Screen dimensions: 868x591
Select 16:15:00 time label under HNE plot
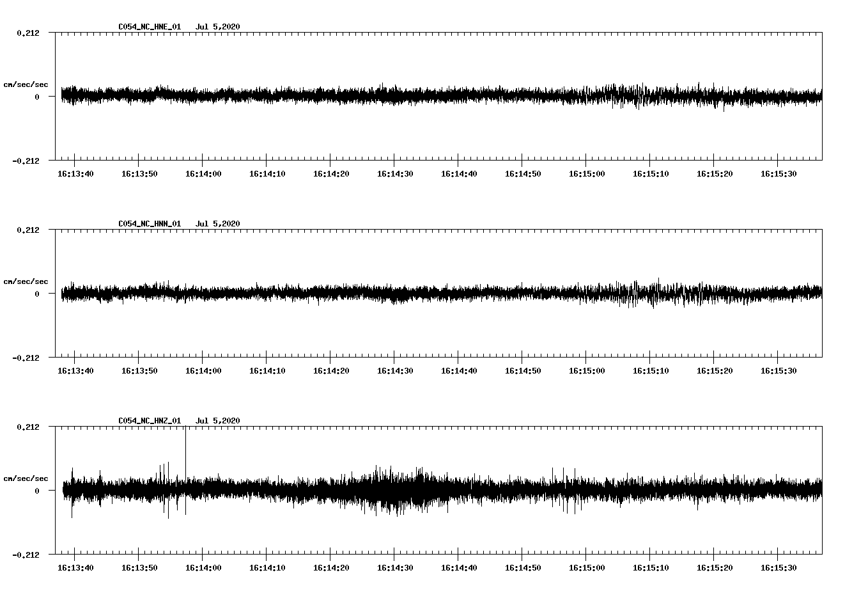(587, 174)
